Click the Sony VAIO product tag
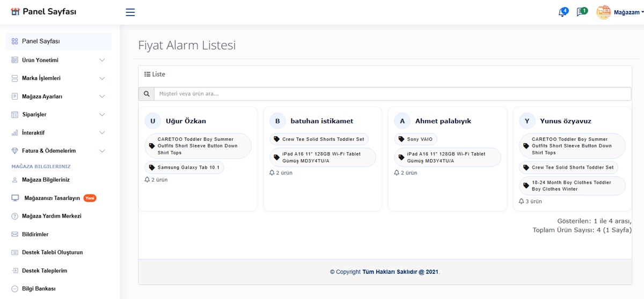Viewport: 644px width, 299px height. (x=416, y=139)
